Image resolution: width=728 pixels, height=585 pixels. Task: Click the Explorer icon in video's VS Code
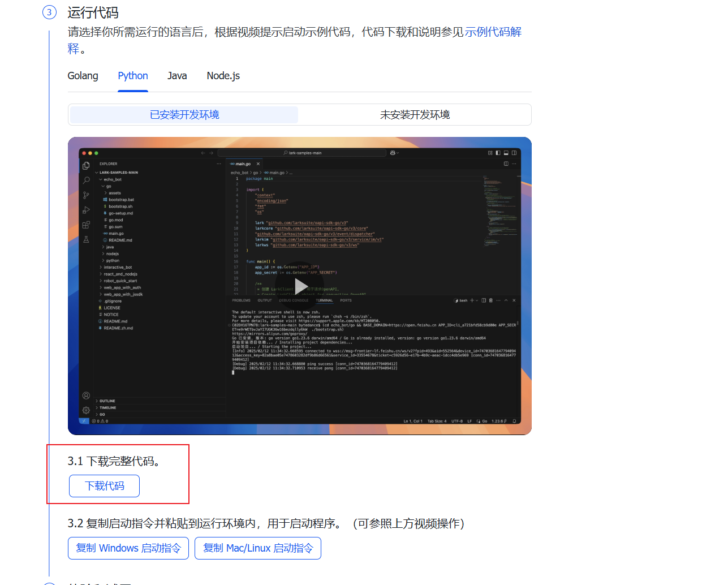[86, 166]
